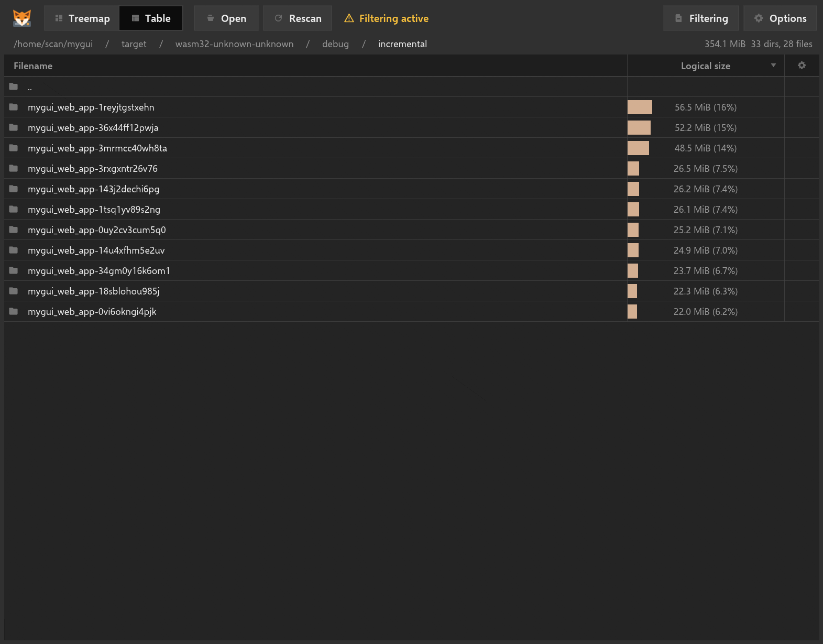Go to wasm32-unknown-unknown breadcrumb
The image size is (823, 644).
click(235, 44)
